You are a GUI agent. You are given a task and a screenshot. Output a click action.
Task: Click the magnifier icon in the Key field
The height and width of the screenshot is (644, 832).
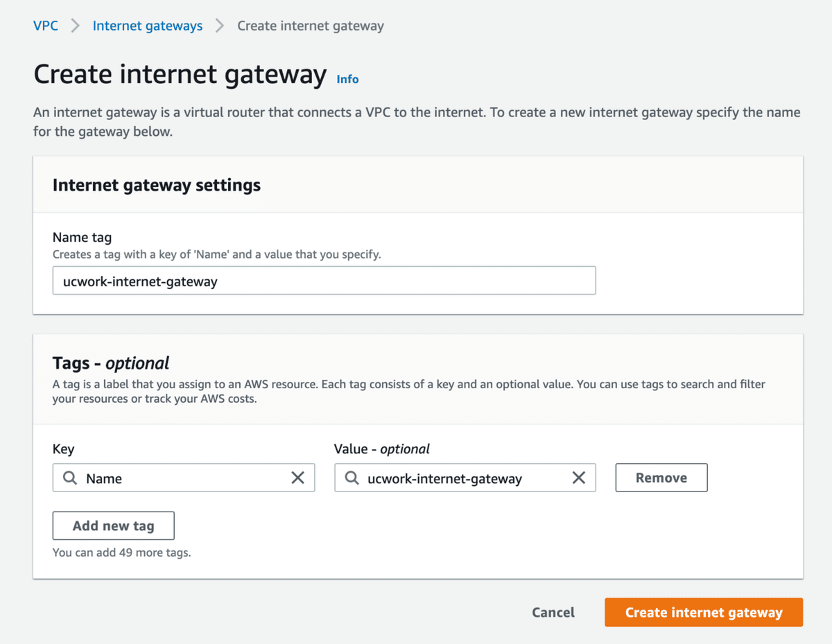click(x=70, y=478)
